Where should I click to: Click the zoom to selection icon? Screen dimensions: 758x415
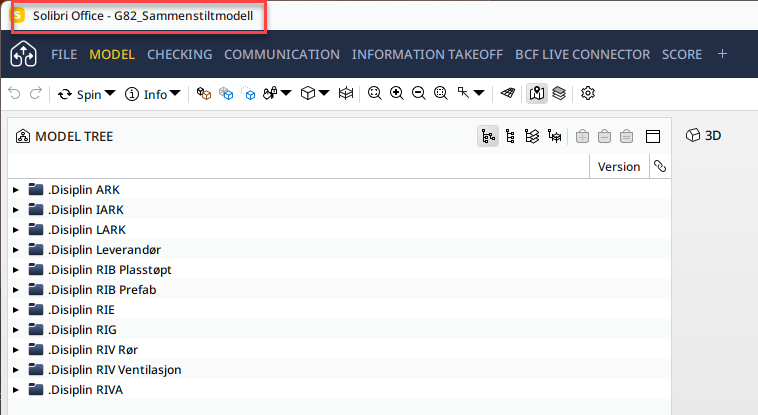point(441,93)
